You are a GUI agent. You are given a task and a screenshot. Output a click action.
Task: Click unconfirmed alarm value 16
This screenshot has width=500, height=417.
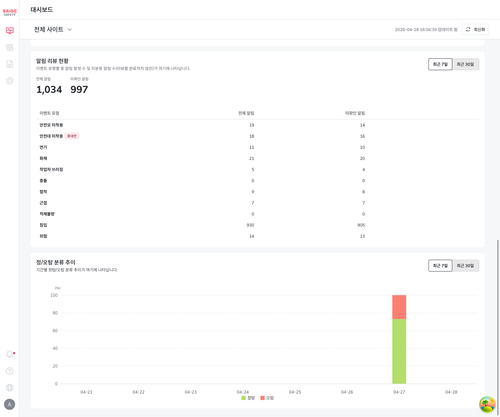point(362,136)
